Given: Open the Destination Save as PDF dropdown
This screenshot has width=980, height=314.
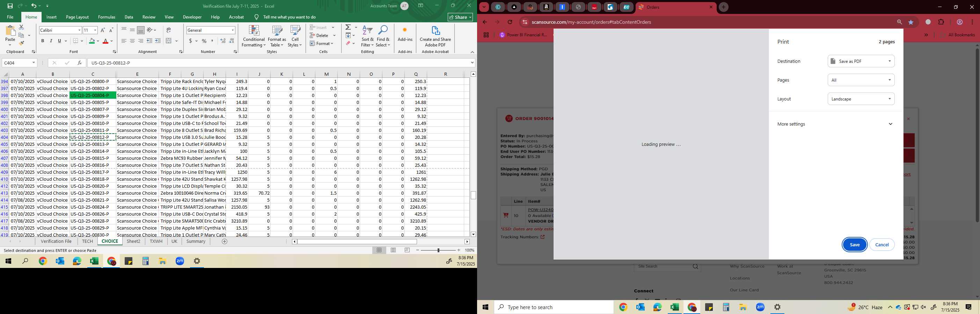Looking at the screenshot, I should (x=861, y=61).
